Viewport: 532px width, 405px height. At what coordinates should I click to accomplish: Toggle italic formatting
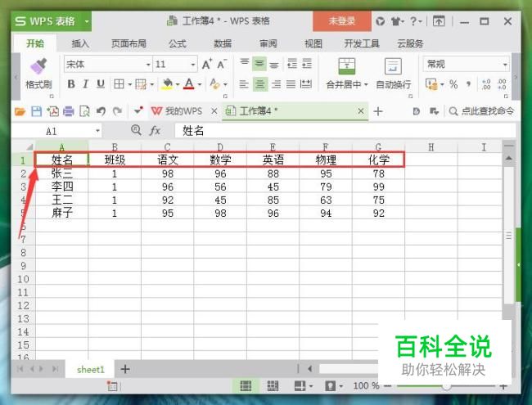(85, 83)
